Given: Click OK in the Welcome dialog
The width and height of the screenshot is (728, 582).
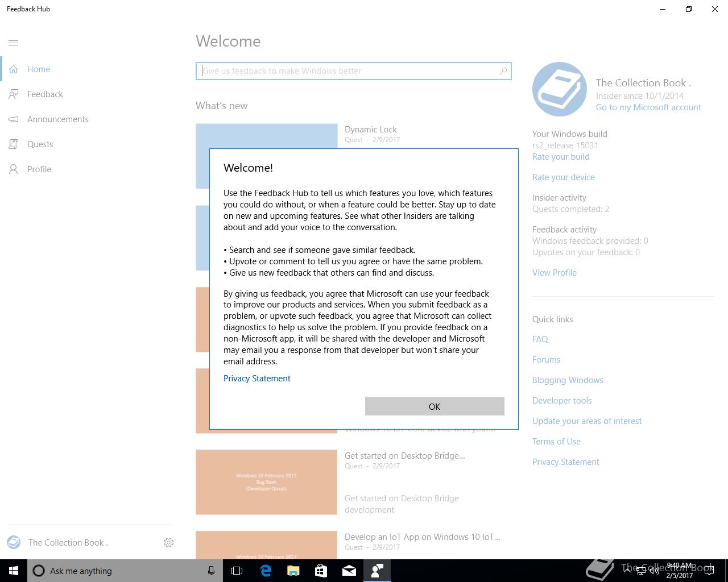Looking at the screenshot, I should pos(435,406).
